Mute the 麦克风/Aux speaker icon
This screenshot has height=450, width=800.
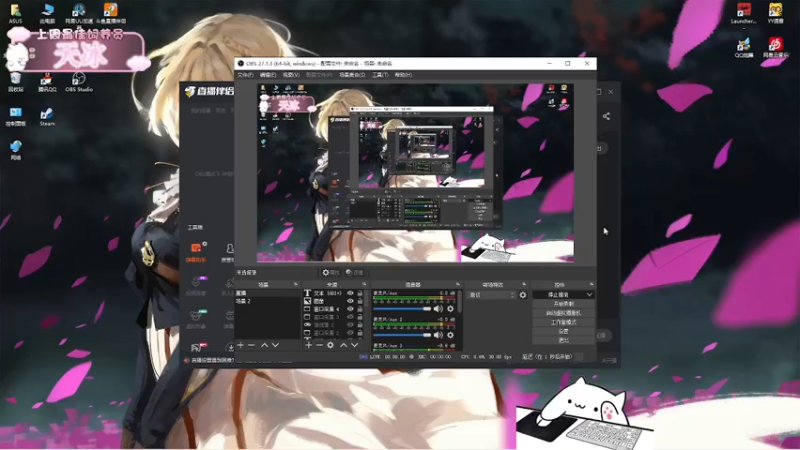438,309
